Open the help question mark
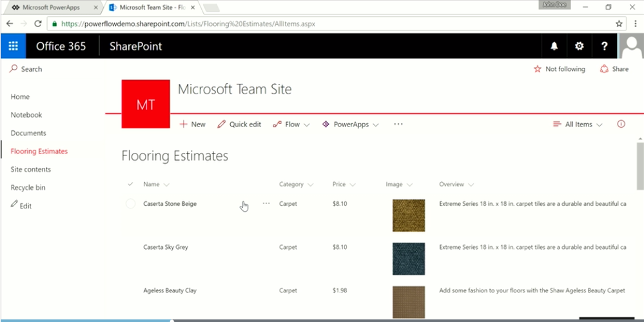This screenshot has height=322, width=644. [604, 46]
